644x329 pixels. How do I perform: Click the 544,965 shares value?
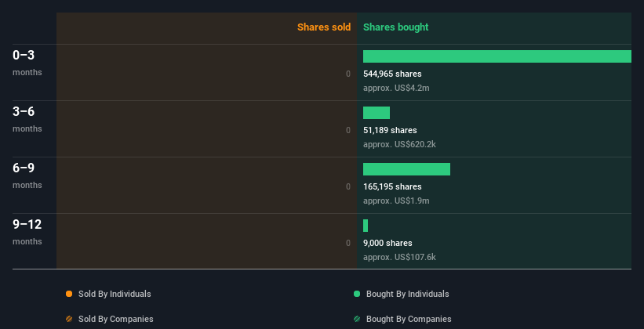coord(392,74)
